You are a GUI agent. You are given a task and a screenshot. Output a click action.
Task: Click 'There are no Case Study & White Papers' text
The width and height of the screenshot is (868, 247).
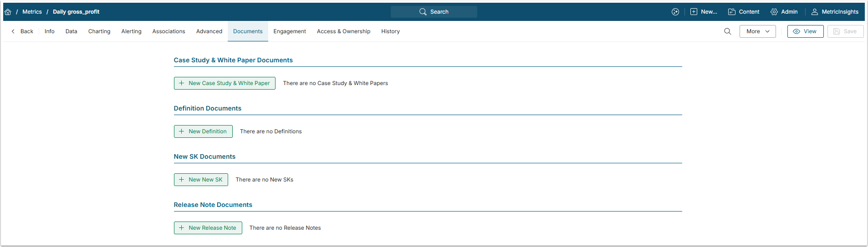point(336,83)
